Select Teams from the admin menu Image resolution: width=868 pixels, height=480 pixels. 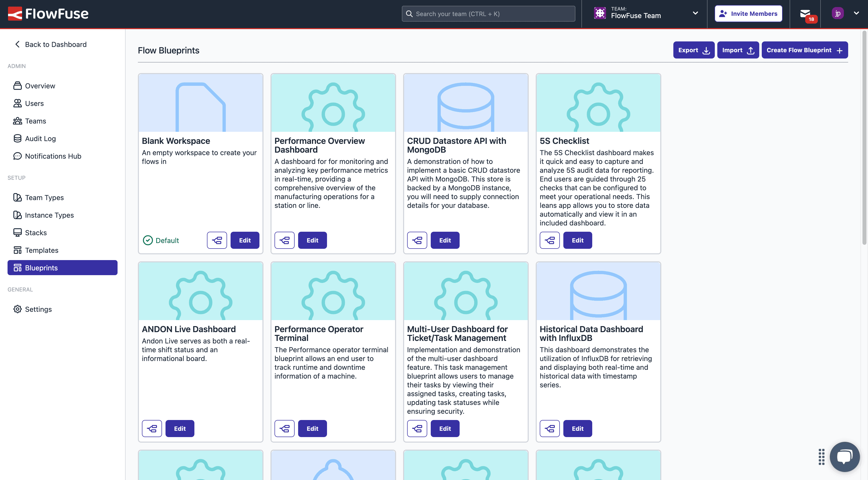(x=35, y=121)
